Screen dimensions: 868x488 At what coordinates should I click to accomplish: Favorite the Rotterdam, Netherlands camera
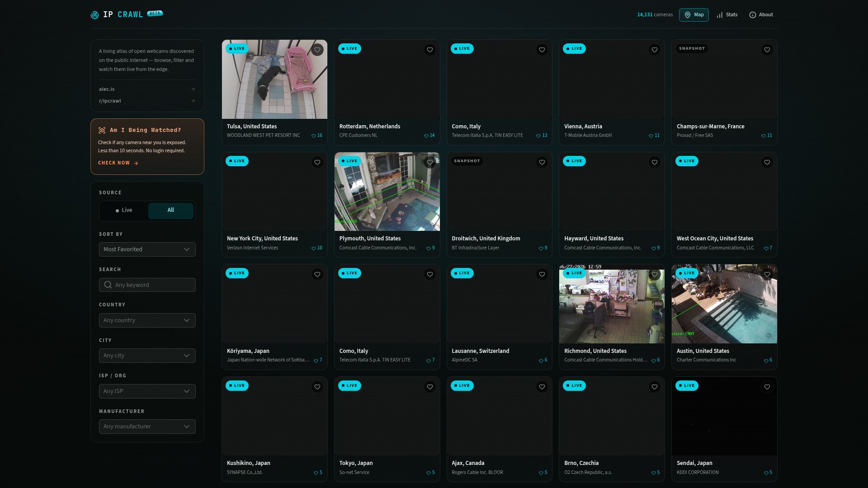tap(430, 50)
